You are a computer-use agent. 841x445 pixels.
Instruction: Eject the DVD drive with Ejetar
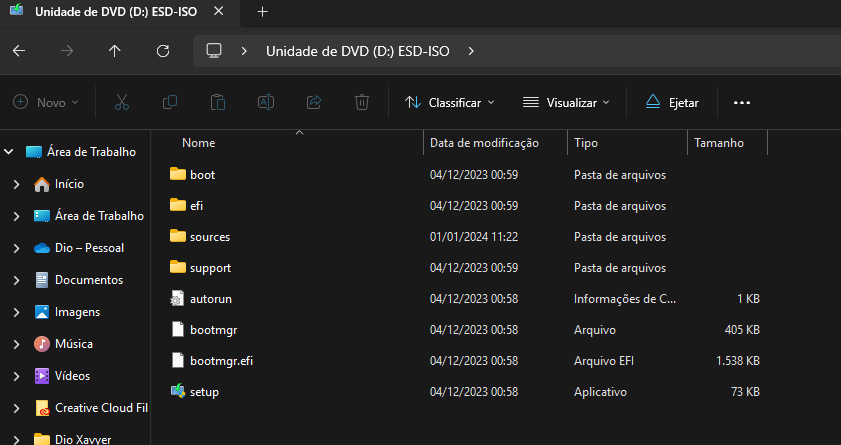pos(672,102)
